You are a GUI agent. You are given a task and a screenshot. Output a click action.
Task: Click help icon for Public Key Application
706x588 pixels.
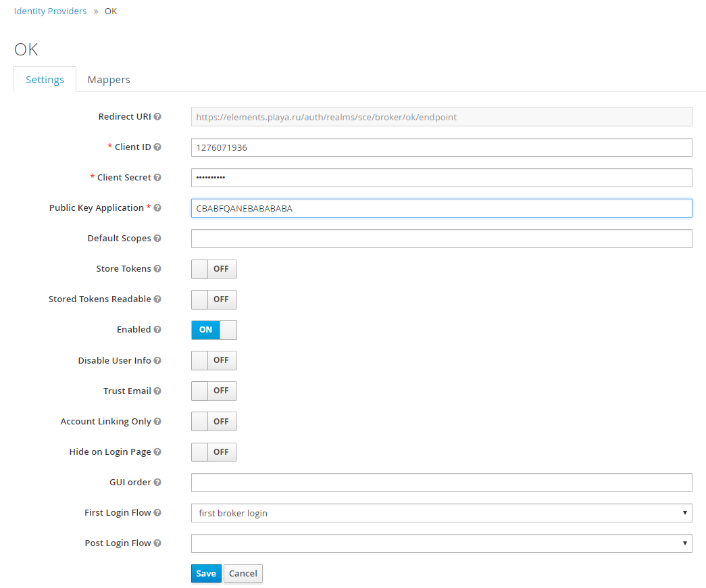(x=157, y=208)
